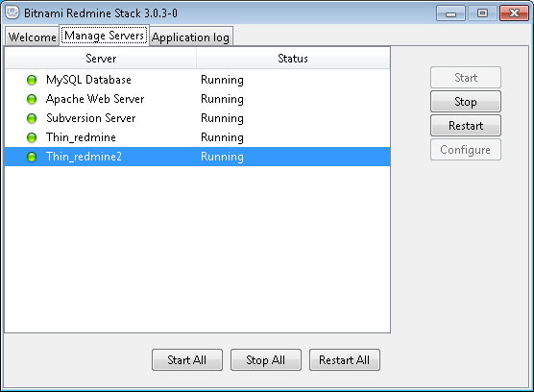The height and width of the screenshot is (392, 534).
Task: Click the Status column header
Action: (293, 59)
